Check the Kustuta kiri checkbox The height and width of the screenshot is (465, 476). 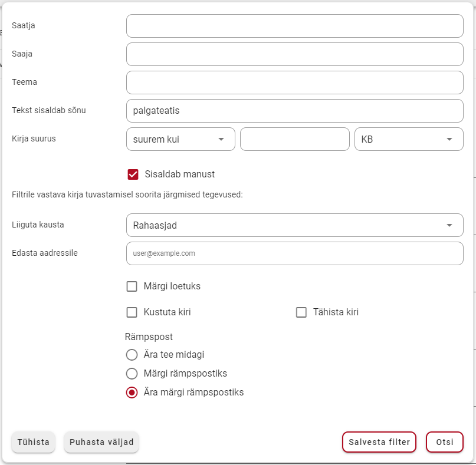(132, 312)
